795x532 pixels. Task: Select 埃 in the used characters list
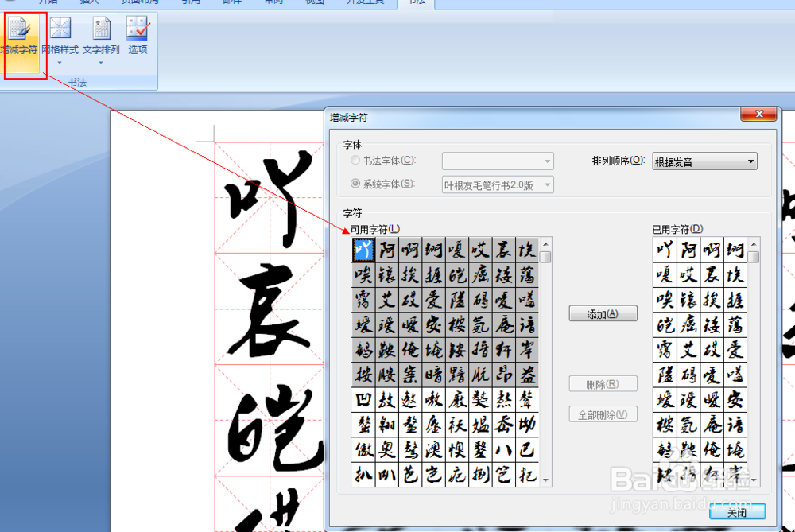tap(735, 274)
